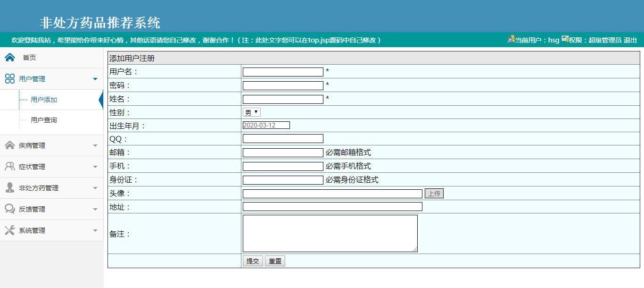This screenshot has width=644, height=288.
Task: Open the 性别 gender dropdown
Action: pos(252,112)
